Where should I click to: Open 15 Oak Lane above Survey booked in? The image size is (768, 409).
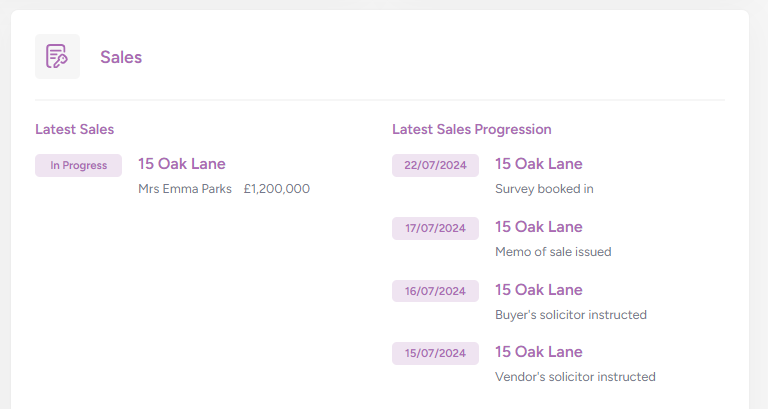(539, 164)
